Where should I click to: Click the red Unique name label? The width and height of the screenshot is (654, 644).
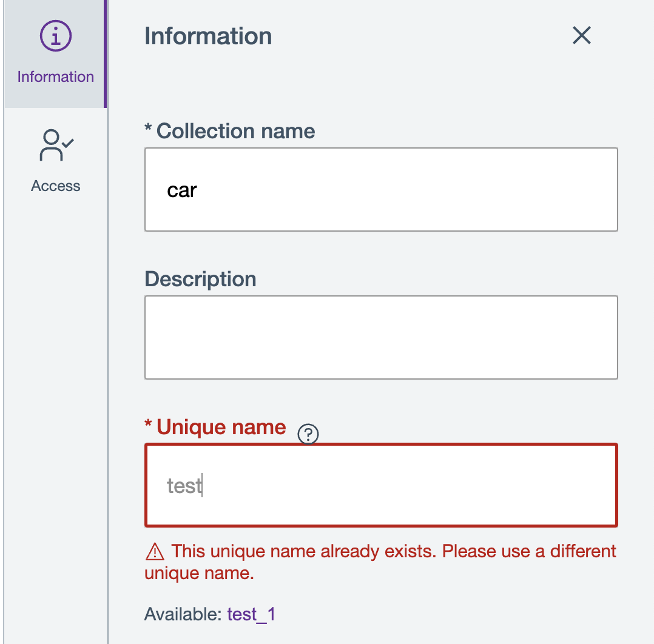click(221, 427)
